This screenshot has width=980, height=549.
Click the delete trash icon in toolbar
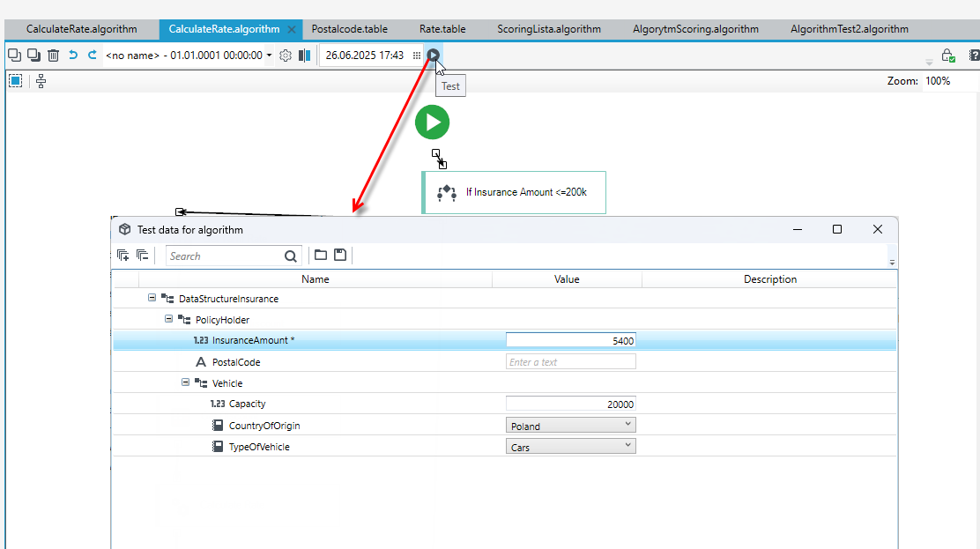pos(53,55)
